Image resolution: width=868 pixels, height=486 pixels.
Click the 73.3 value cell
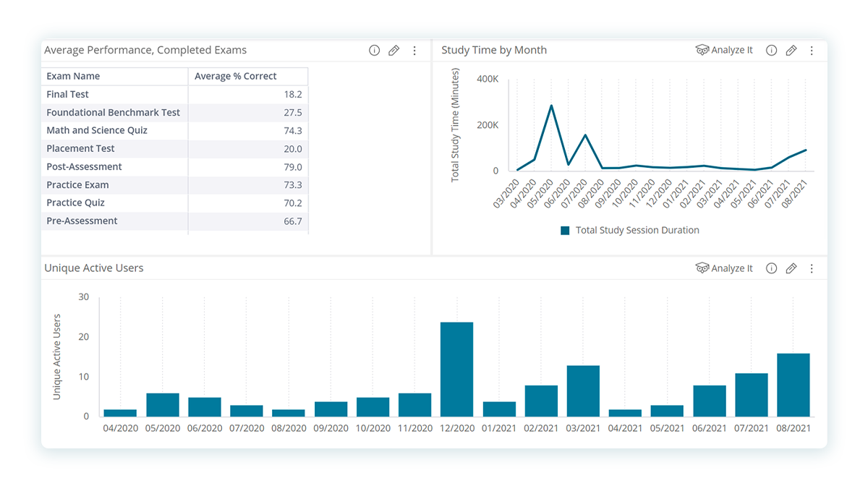point(248,185)
